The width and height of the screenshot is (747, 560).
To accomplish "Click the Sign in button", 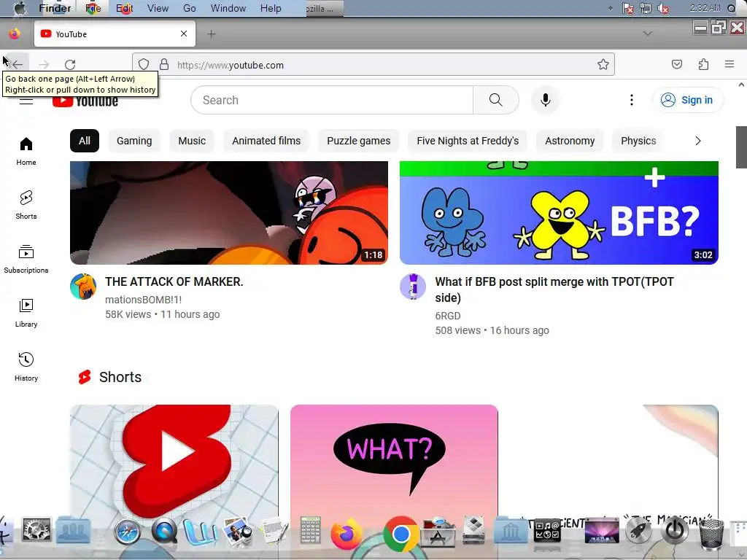I will (x=687, y=100).
